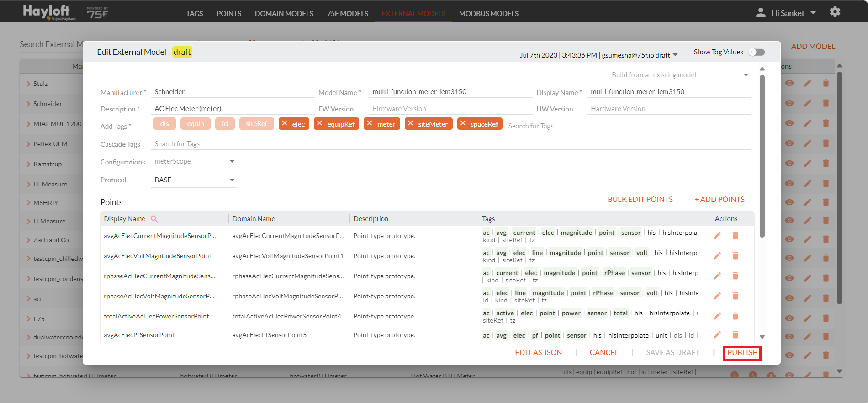Toggle visibility eye in MSHRIY row

(x=789, y=202)
